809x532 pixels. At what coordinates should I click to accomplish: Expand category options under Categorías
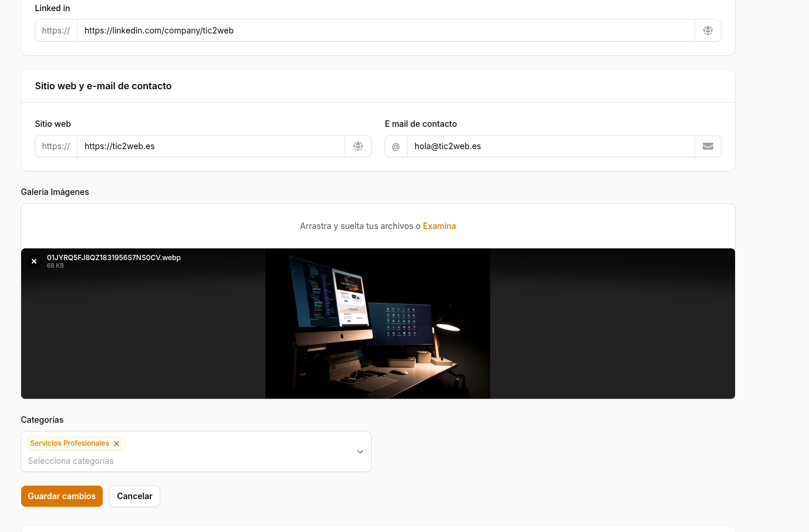[x=360, y=452]
